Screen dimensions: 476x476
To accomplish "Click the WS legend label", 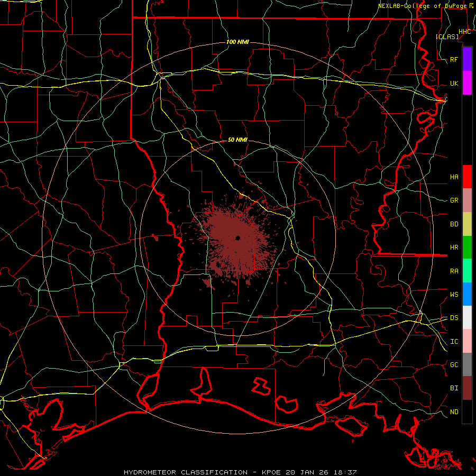I will pyautogui.click(x=454, y=295).
